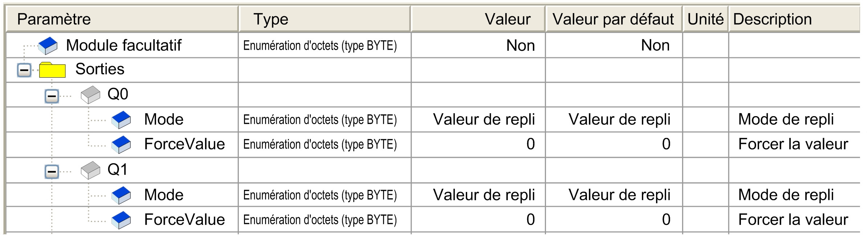
Task: Collapse the Sorties folder node
Action: [x=24, y=70]
